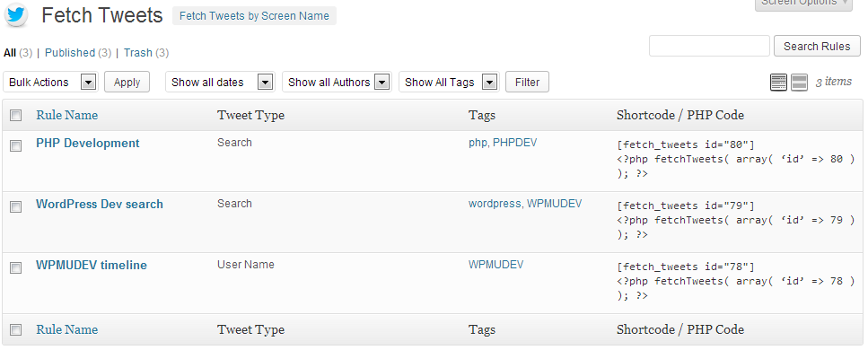Expand the Screen Options panel
The width and height of the screenshot is (868, 350).
(x=803, y=4)
